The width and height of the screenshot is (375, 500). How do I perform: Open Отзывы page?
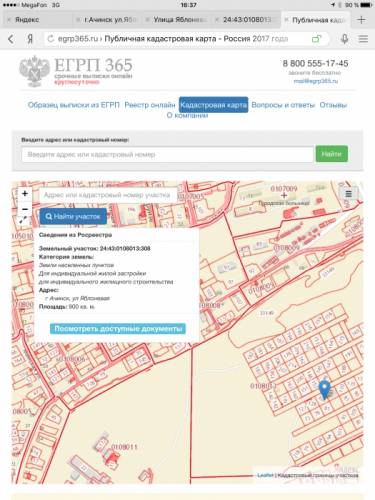click(x=333, y=105)
